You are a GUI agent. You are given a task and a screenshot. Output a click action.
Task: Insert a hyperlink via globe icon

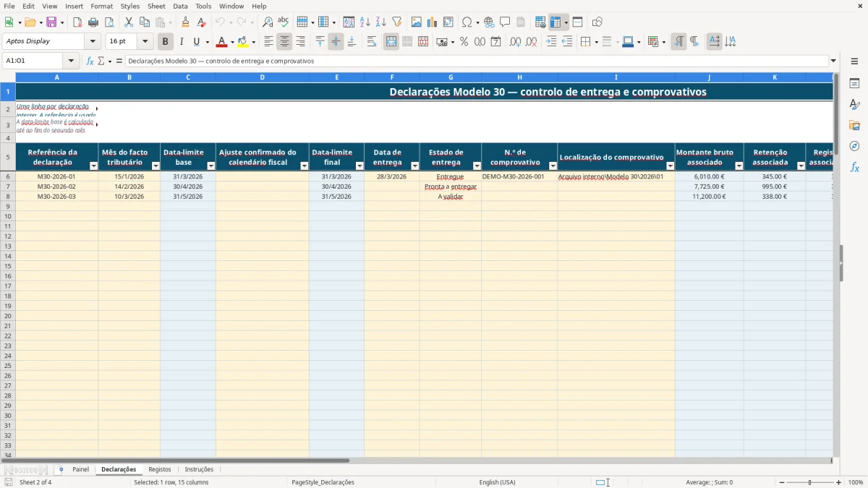point(490,22)
